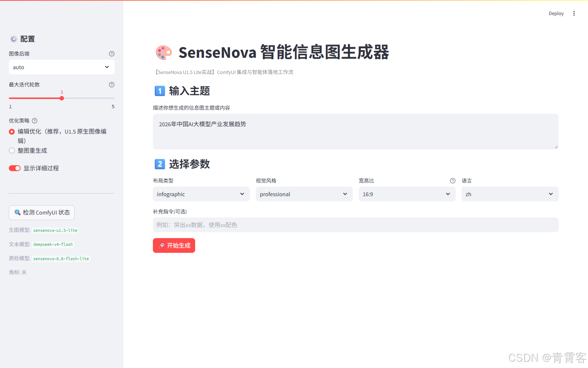Click the help icon beside 图像后端

point(112,54)
